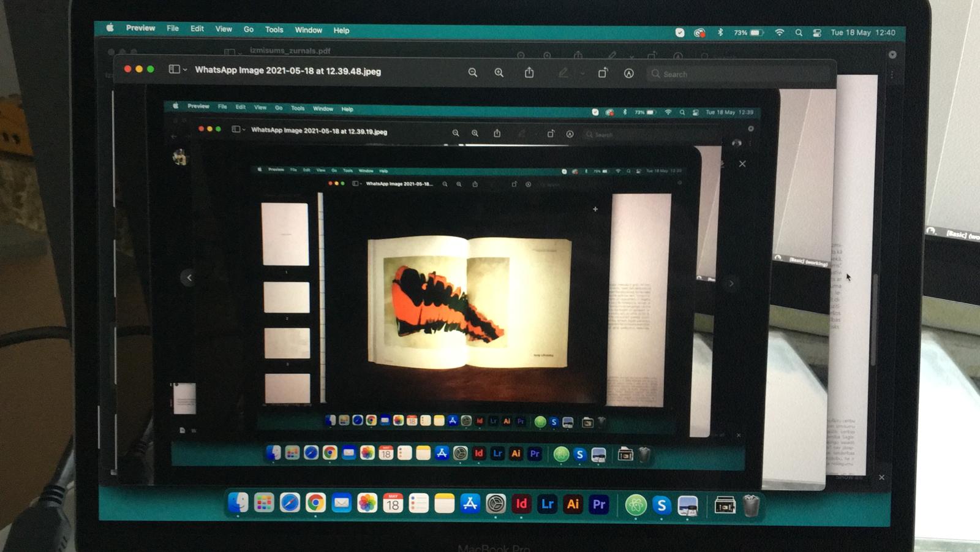Expand the Highlight tool dropdown arrow
980x552 pixels.
582,74
